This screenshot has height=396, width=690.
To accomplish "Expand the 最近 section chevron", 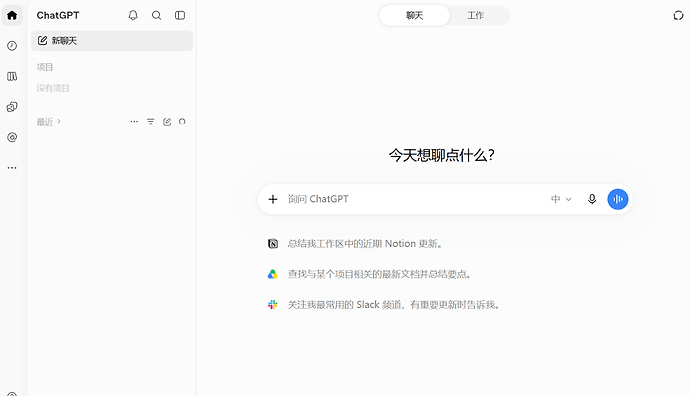I will (59, 121).
